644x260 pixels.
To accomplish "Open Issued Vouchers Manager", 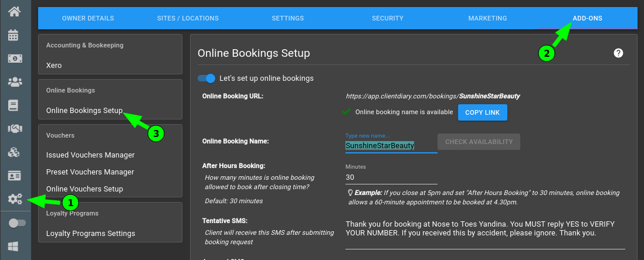I will 90,155.
